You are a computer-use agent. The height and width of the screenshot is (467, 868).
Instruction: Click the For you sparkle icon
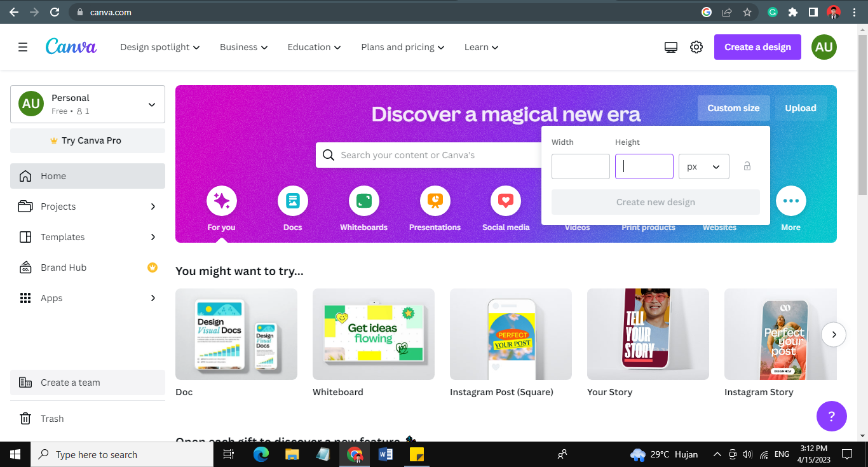click(x=221, y=200)
